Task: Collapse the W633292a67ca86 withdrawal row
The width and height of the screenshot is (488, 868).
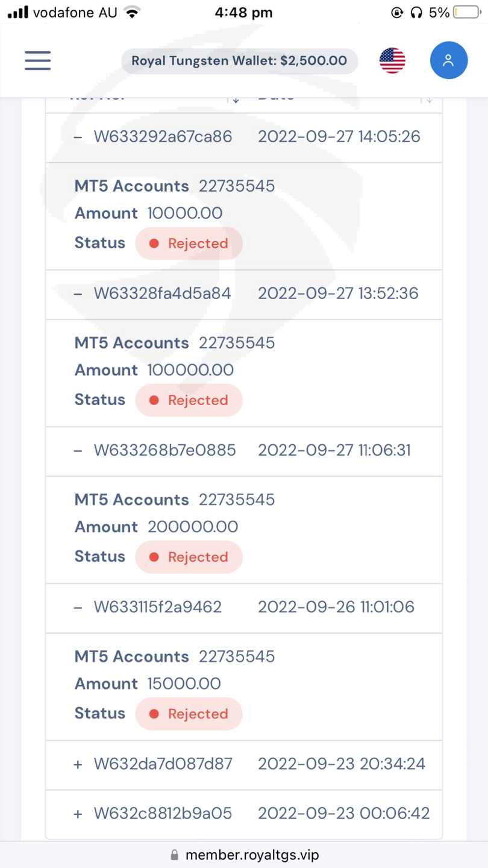Action: [78, 137]
